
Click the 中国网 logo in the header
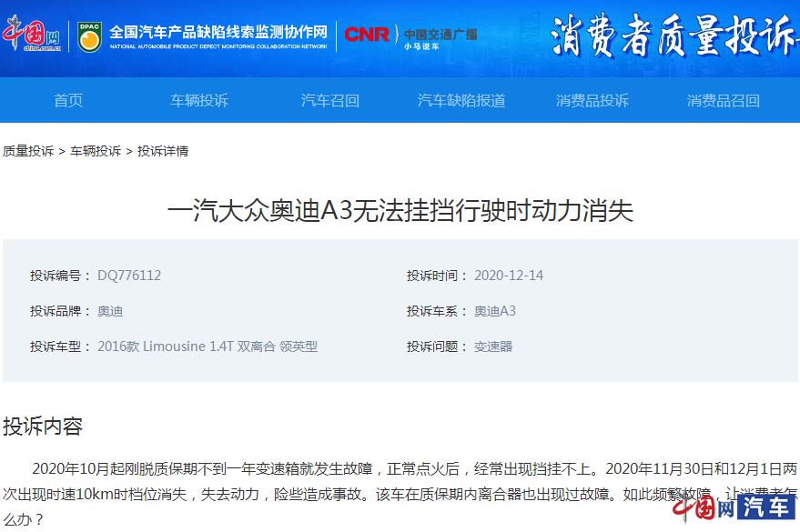point(32,36)
